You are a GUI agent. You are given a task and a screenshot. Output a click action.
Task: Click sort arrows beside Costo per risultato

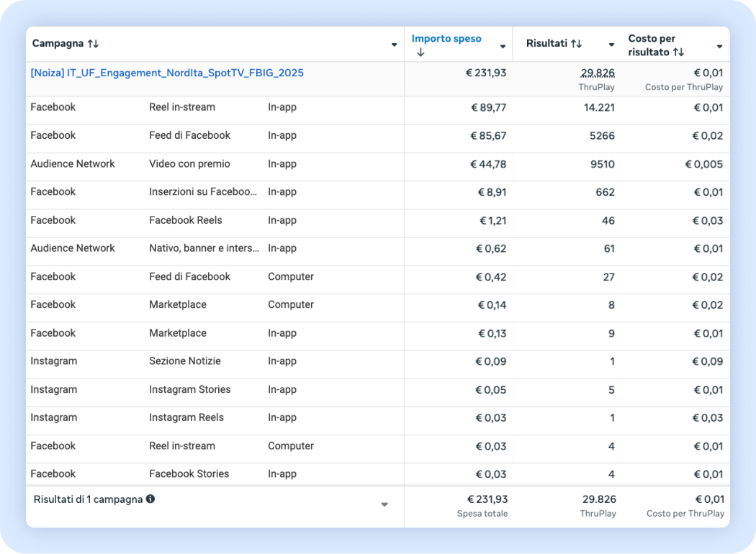click(678, 53)
